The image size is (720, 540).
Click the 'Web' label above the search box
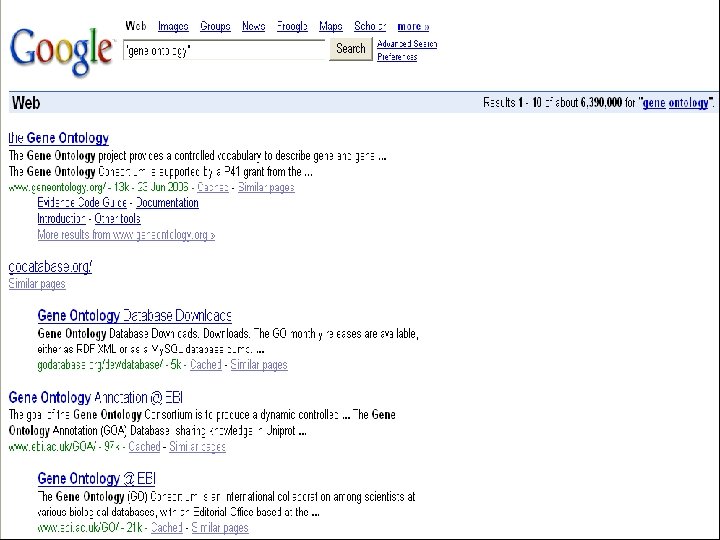click(136, 26)
